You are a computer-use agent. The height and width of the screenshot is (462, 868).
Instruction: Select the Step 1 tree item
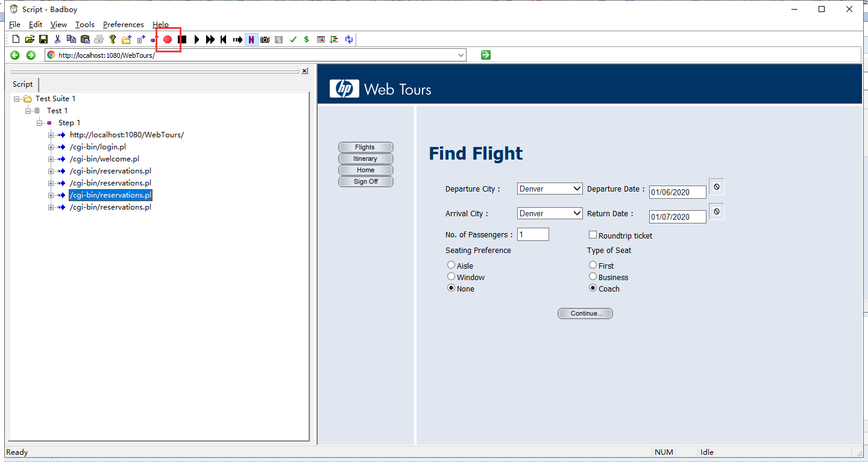tap(69, 123)
